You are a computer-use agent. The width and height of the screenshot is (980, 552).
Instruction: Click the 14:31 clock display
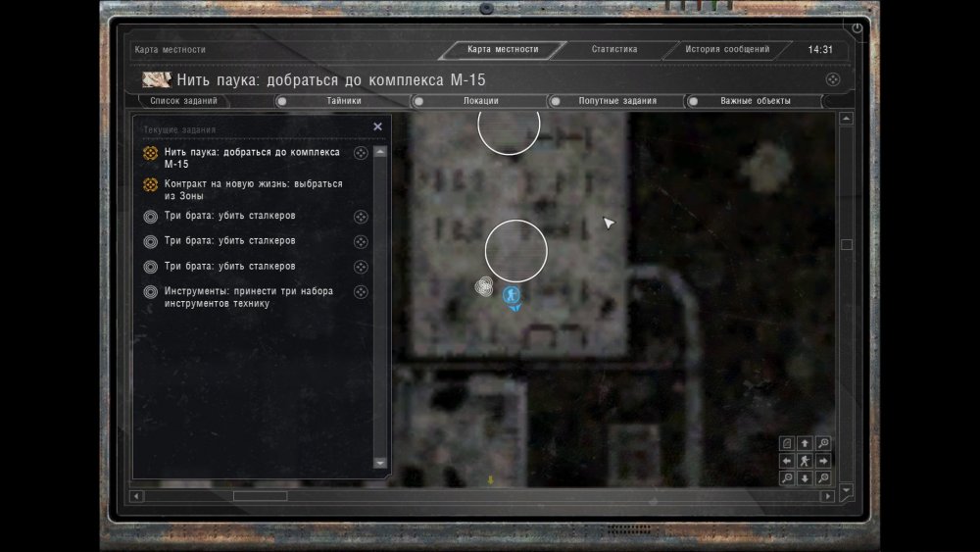coord(820,49)
